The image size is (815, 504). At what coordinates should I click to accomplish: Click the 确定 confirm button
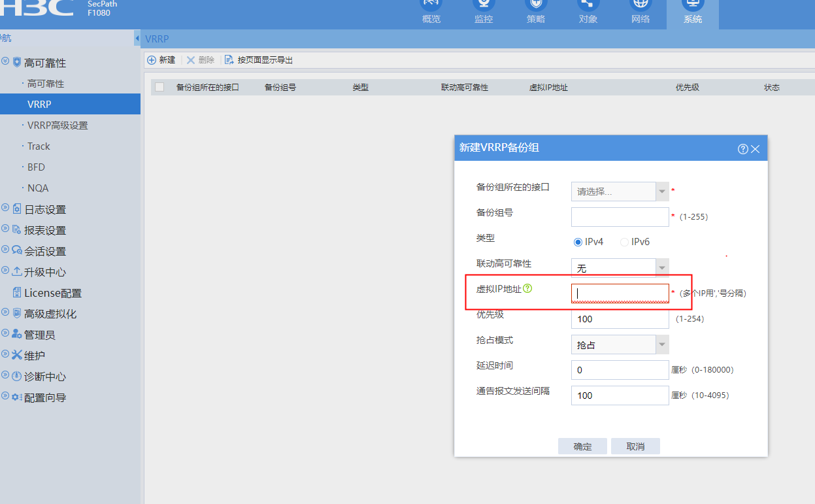[x=582, y=446]
